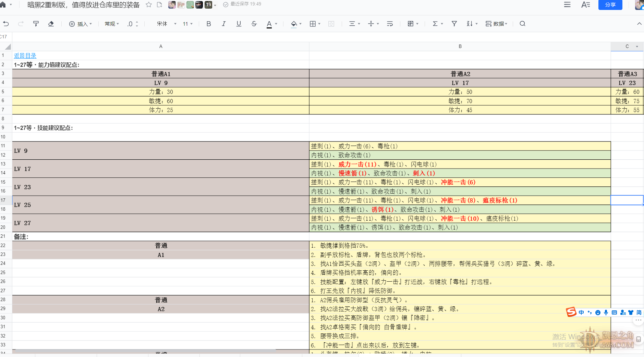Toggle bold formatting
Image resolution: width=644 pixels, height=357 pixels.
pyautogui.click(x=208, y=24)
